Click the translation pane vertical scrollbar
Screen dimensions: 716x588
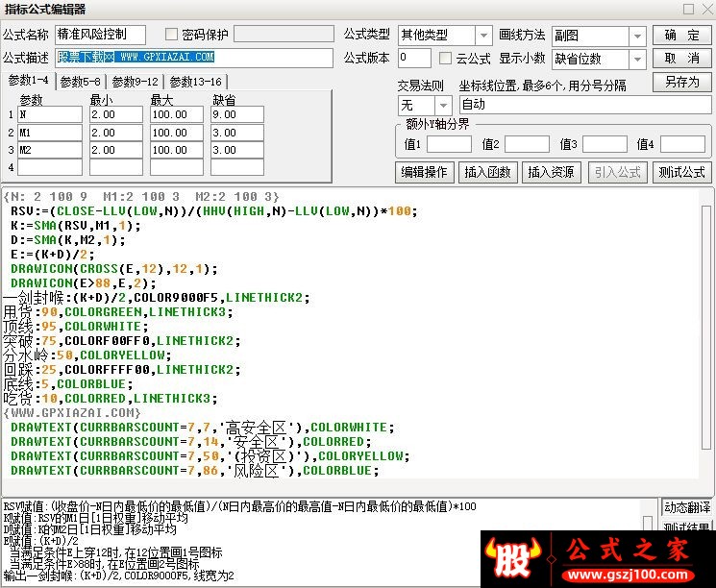648,523
